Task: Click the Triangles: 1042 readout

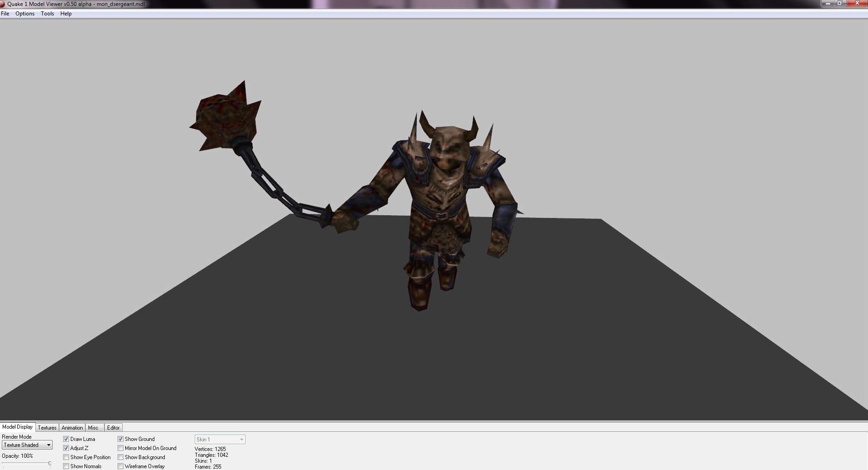Action: click(x=212, y=455)
